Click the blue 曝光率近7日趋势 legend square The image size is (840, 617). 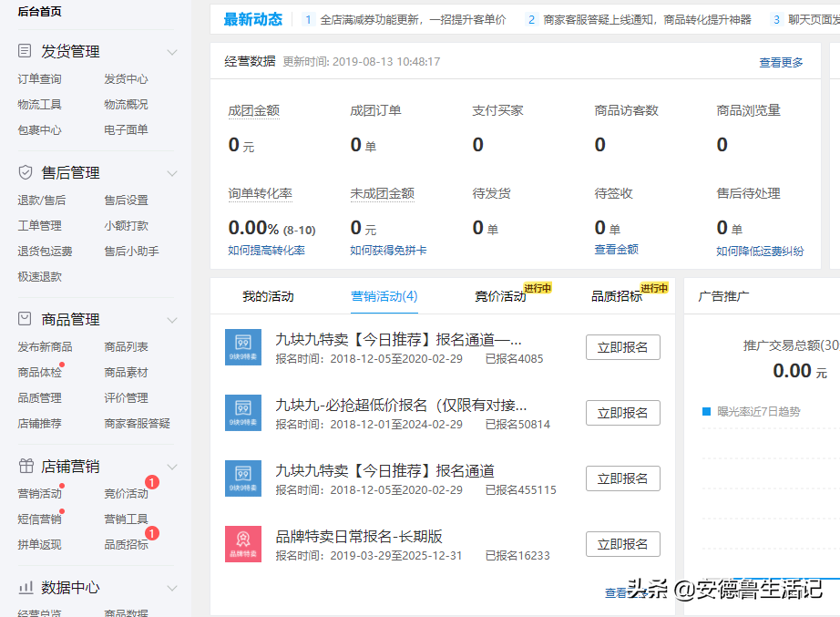pos(706,411)
